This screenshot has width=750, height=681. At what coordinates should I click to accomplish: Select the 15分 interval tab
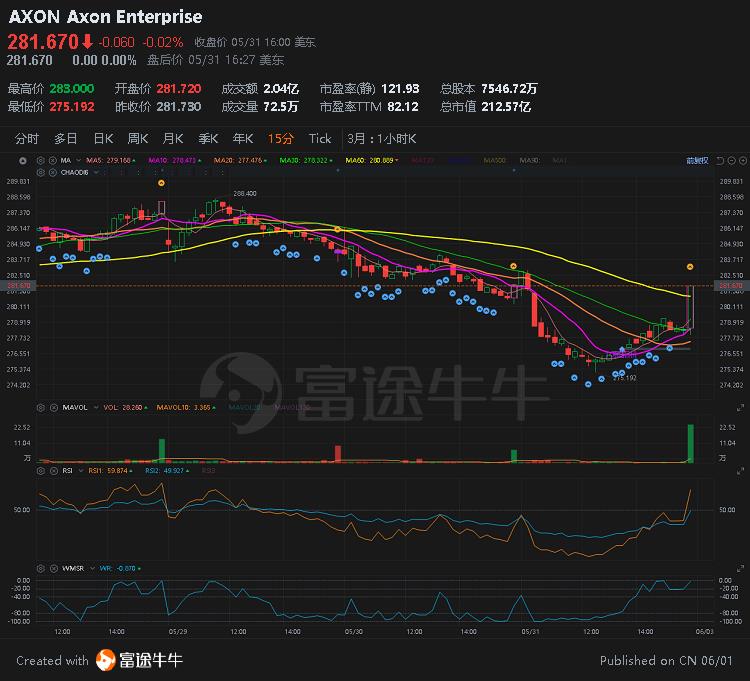[x=280, y=139]
